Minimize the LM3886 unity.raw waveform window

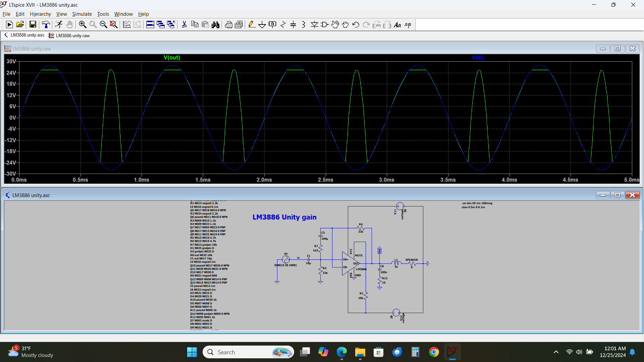pyautogui.click(x=603, y=49)
